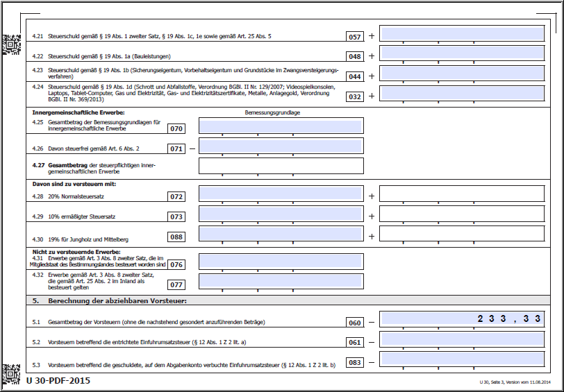Focus the 10% ermäßigter Steuersatz field 073

(x=281, y=214)
